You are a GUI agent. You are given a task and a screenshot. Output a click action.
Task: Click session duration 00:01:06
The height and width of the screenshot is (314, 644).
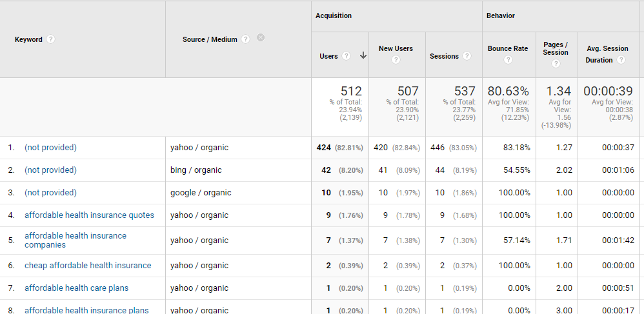point(618,170)
